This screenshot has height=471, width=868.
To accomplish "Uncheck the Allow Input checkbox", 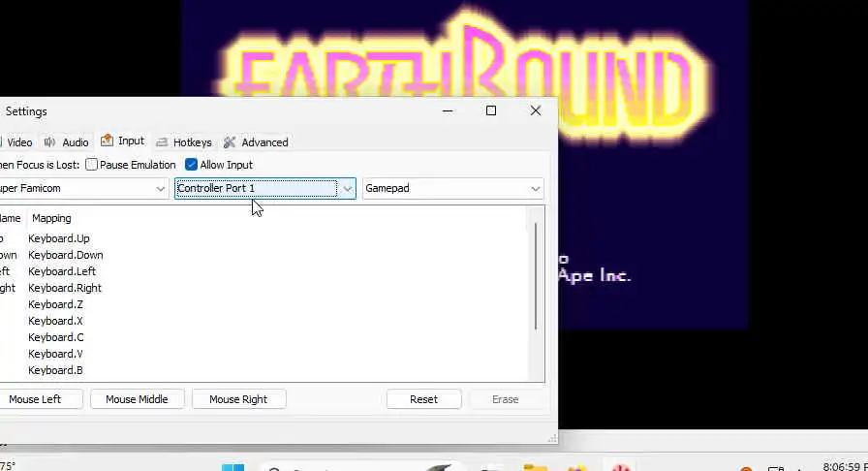I will coord(191,165).
